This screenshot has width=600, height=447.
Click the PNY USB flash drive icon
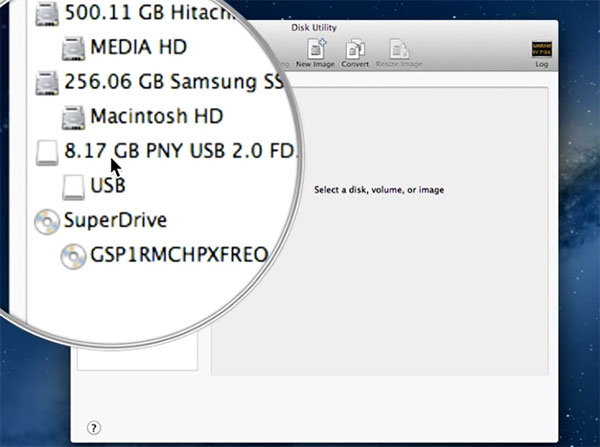point(47,152)
